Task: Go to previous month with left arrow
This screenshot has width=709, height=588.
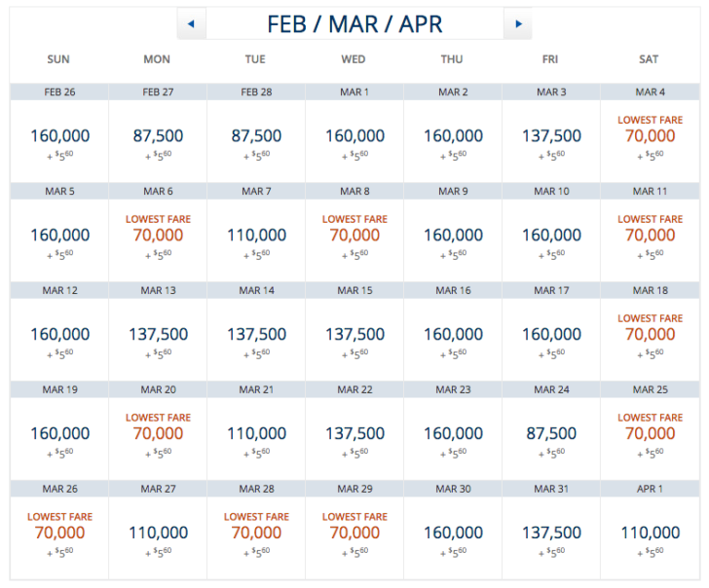Action: (x=192, y=23)
